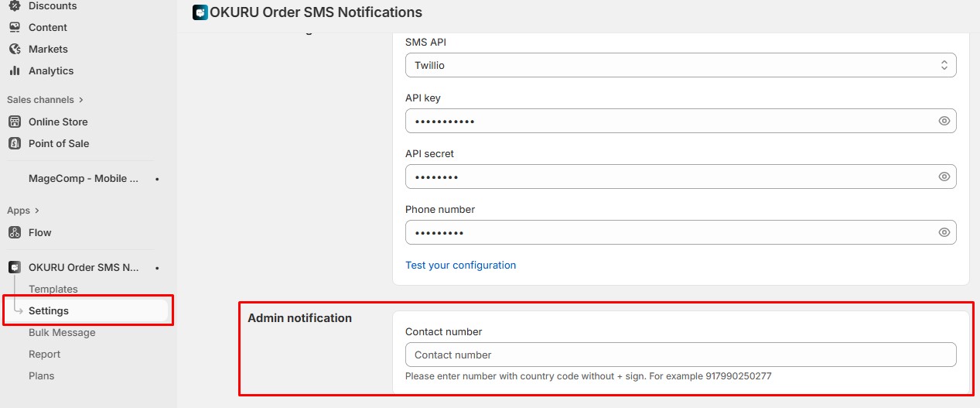
Task: Open the Plans page
Action: 42,375
